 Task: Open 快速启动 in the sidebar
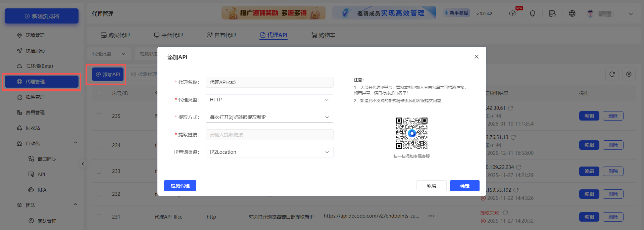[x=35, y=51]
